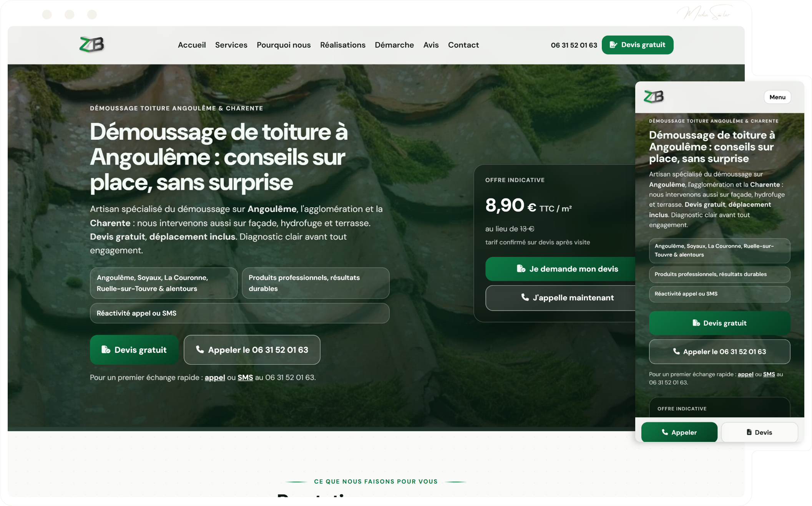
Task: Select the Pourquoi nous nav link
Action: [284, 45]
